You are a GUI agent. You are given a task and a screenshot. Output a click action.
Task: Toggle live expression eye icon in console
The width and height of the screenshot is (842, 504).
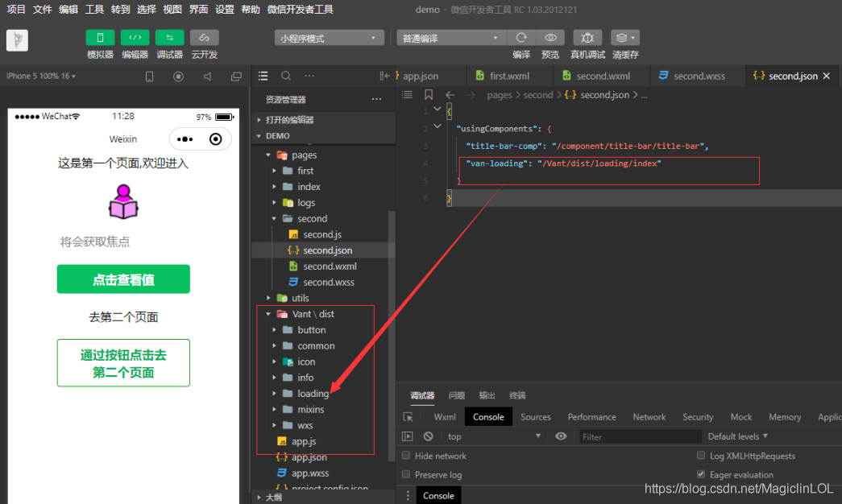[561, 436]
